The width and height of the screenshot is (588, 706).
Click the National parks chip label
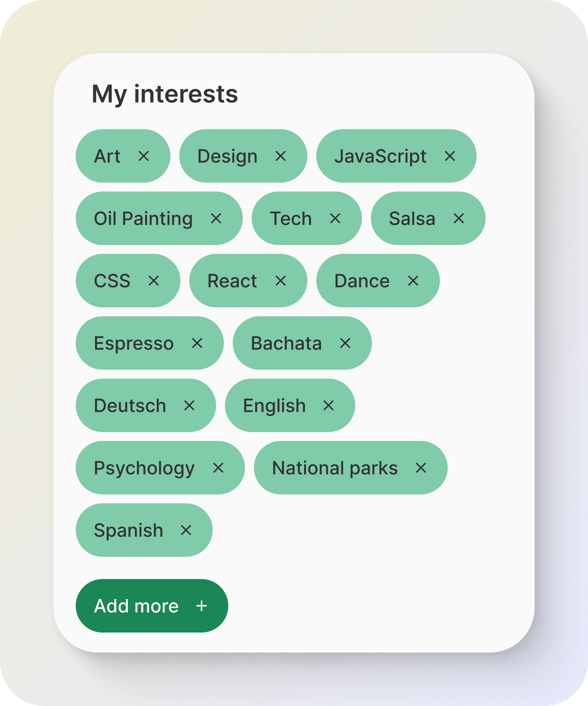click(335, 468)
